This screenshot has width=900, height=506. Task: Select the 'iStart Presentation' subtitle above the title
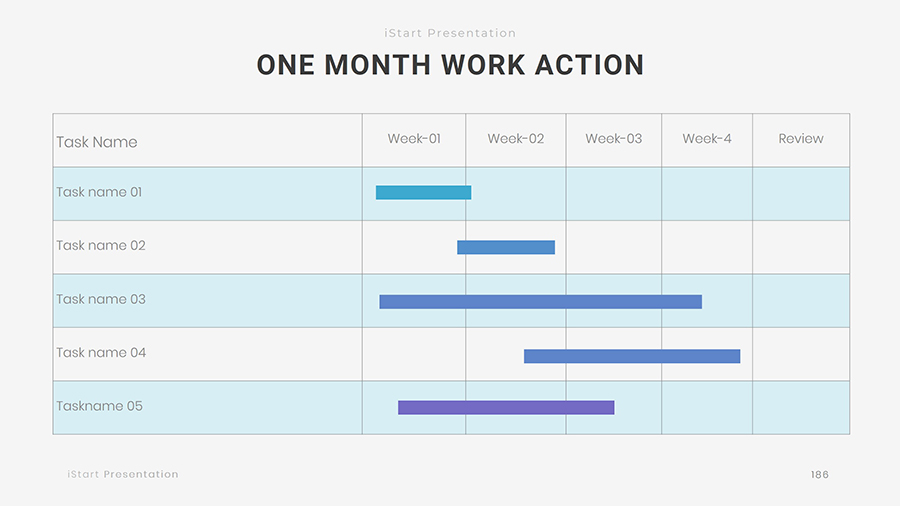click(450, 33)
